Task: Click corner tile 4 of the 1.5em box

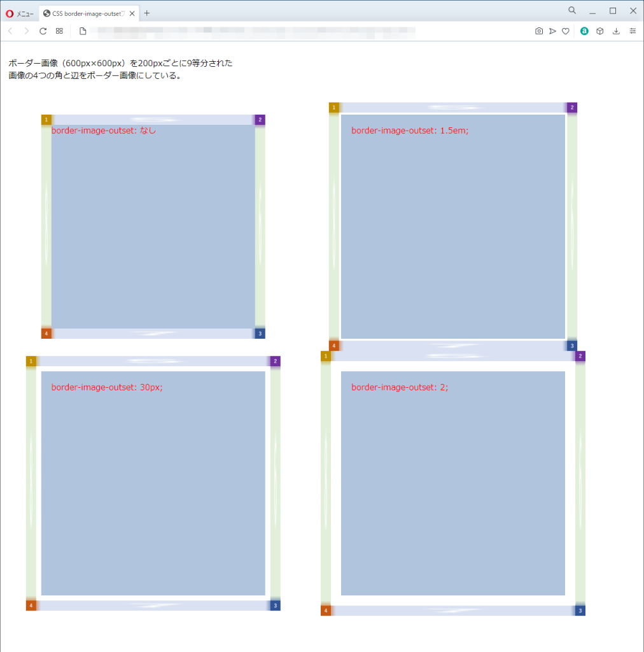Action: click(x=334, y=346)
